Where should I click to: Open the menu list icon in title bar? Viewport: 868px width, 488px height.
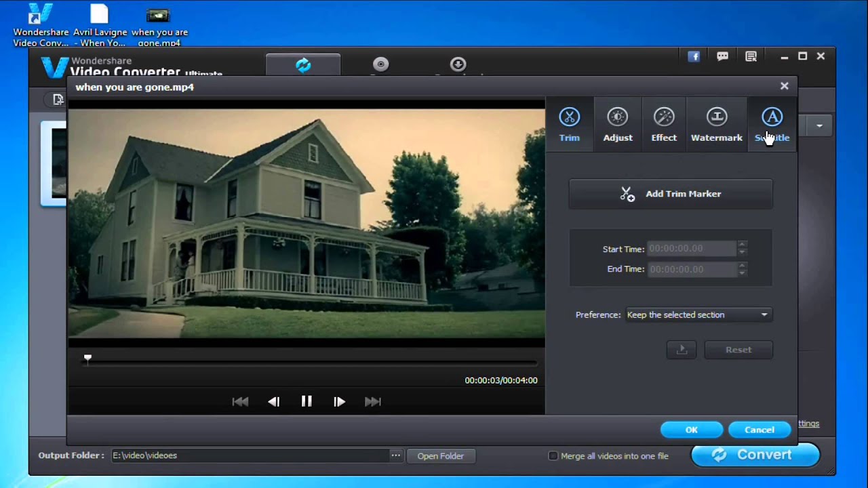(751, 57)
